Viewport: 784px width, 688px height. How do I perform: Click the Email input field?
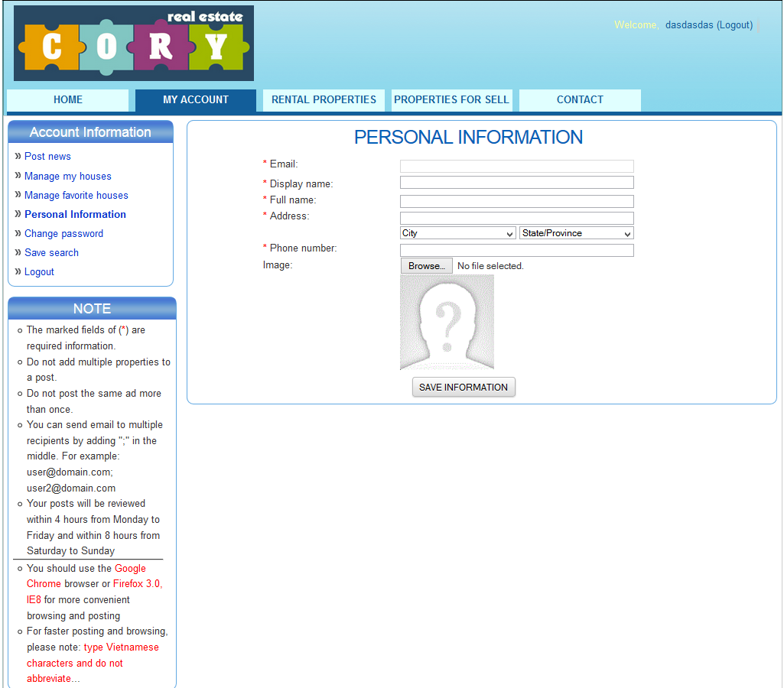coord(516,166)
